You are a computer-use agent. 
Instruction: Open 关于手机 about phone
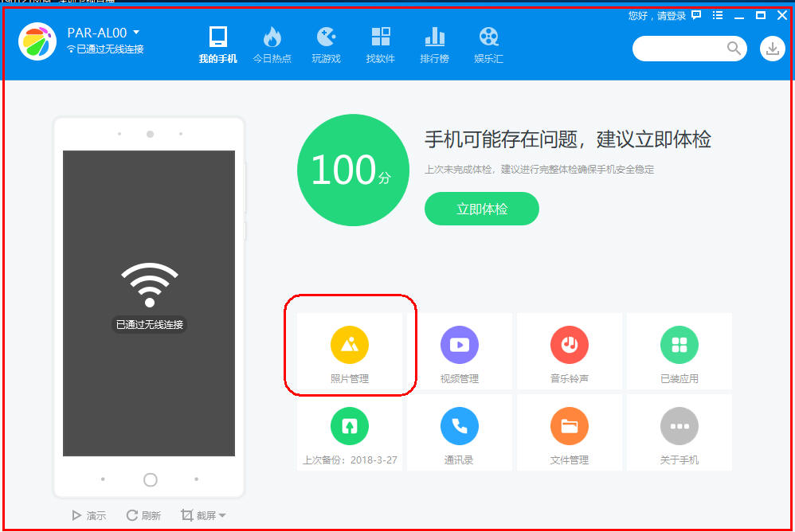(x=679, y=432)
